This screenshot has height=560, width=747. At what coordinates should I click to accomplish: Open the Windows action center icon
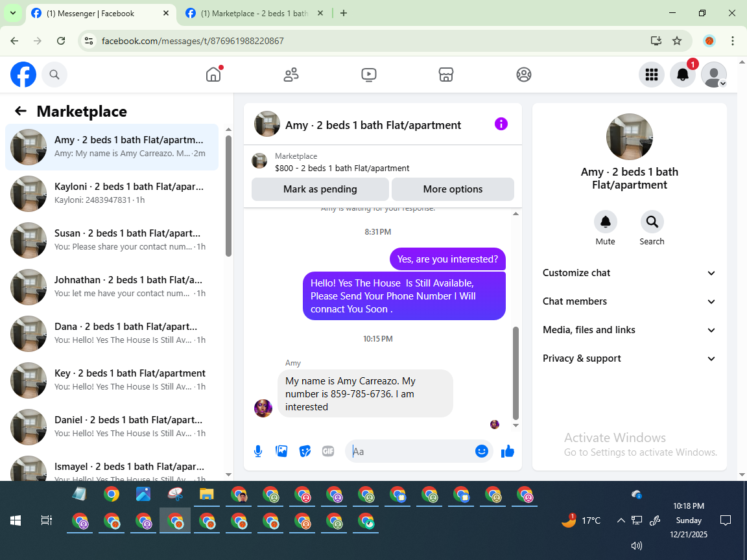click(726, 520)
